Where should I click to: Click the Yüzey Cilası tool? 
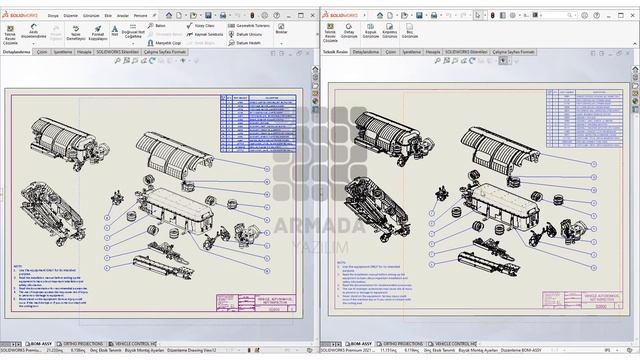(200, 26)
